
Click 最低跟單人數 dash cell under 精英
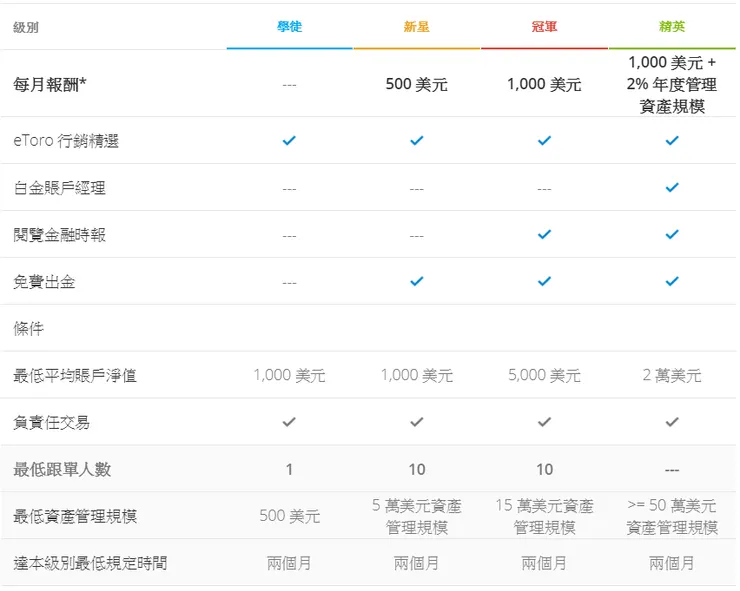point(672,471)
